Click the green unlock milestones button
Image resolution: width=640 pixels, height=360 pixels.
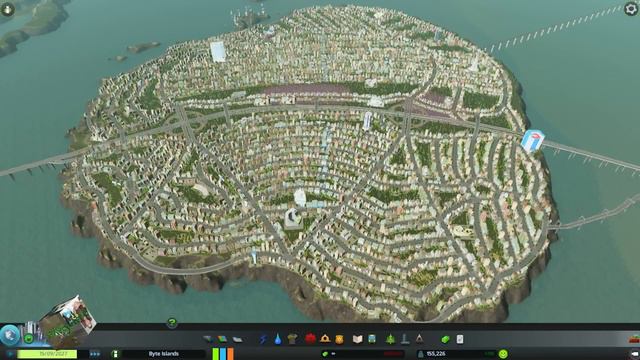tap(29, 338)
